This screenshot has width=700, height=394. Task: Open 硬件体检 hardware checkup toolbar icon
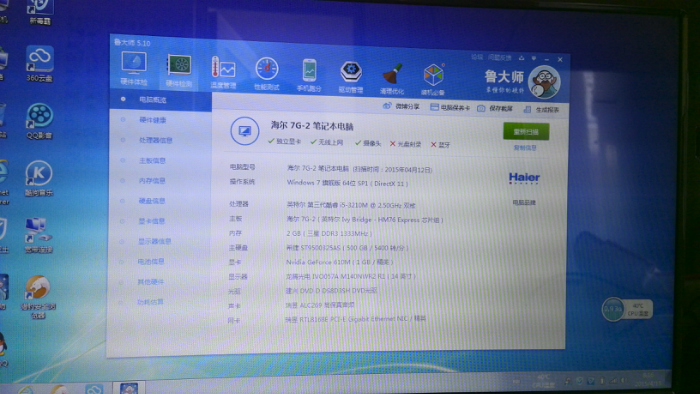tap(134, 68)
